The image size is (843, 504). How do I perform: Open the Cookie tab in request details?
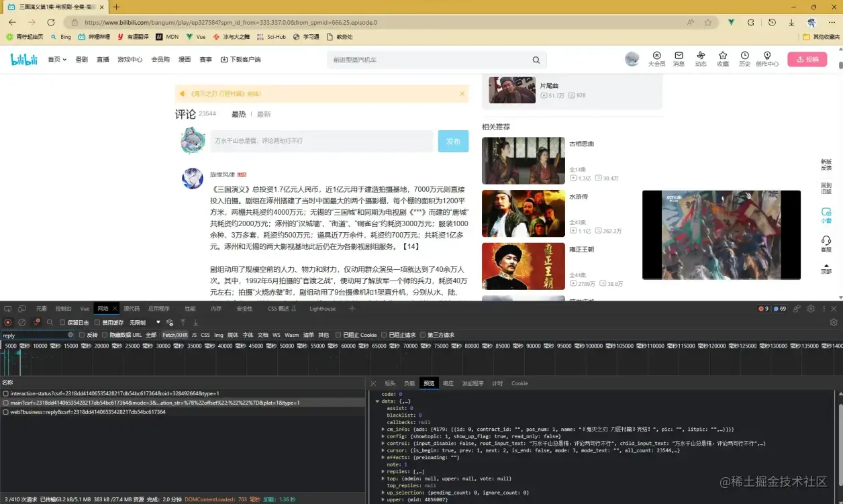pos(519,383)
